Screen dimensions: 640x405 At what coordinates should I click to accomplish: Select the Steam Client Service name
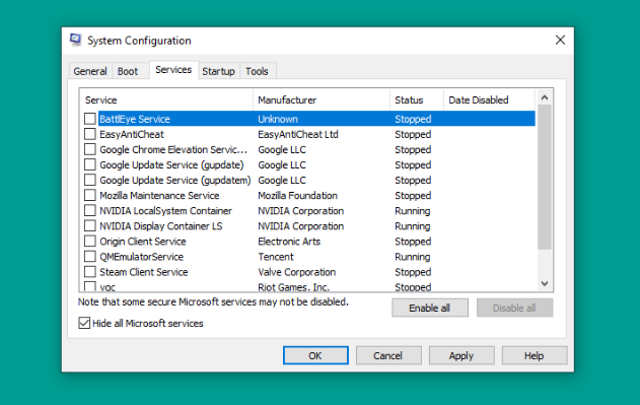pyautogui.click(x=144, y=272)
